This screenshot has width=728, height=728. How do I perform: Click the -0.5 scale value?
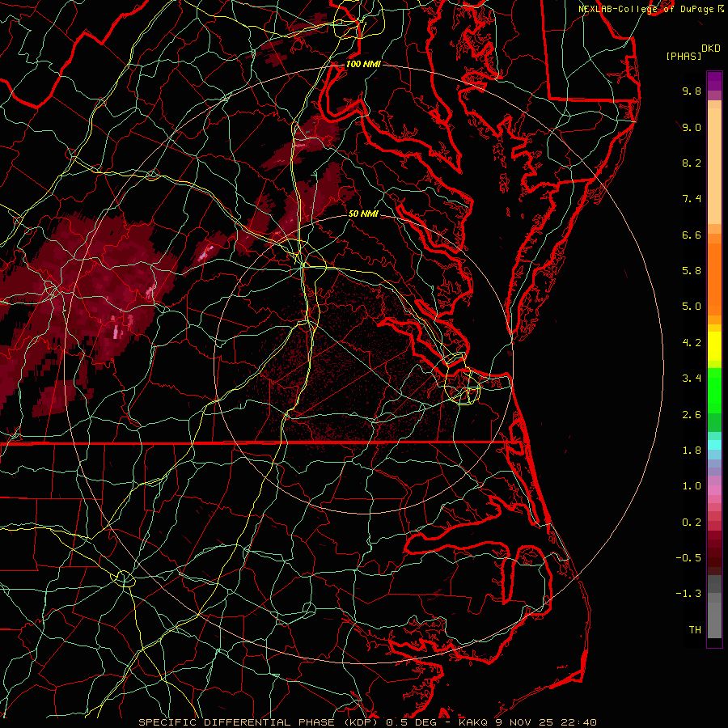click(688, 558)
